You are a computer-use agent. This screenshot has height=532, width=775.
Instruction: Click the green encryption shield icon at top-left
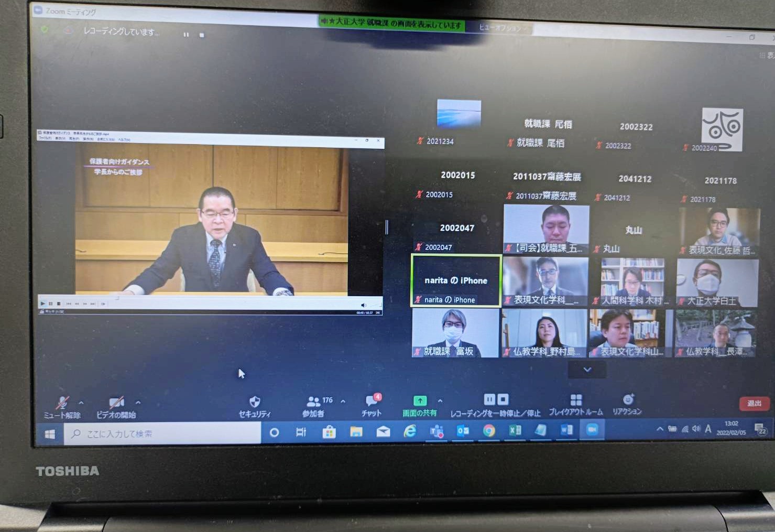tap(45, 29)
